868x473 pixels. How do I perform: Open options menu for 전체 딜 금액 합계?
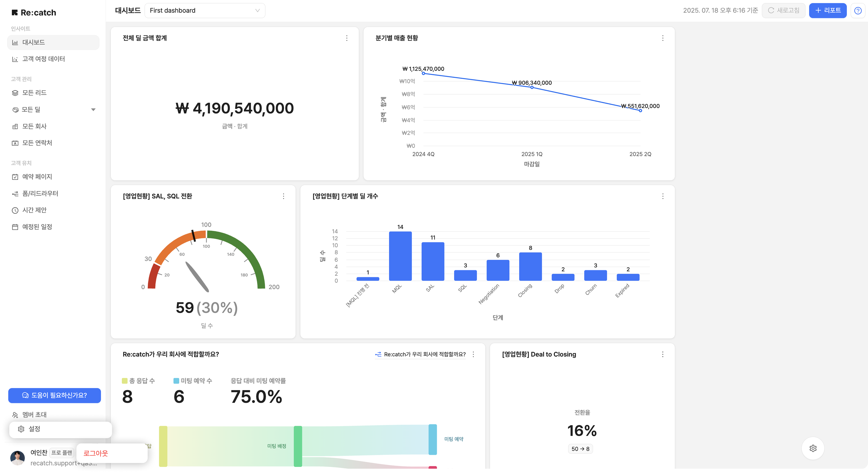click(347, 38)
